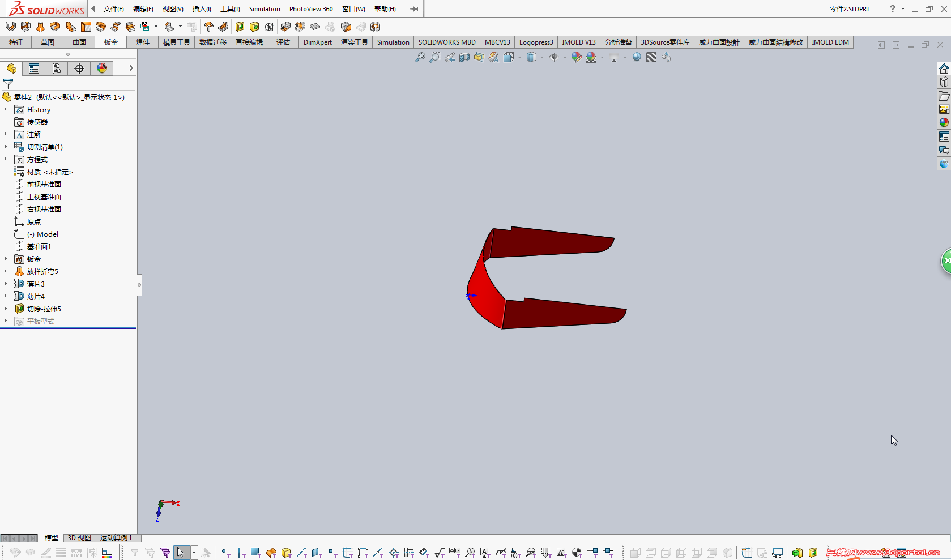Viewport: 951px width, 560px height.
Task: Expand the History tree node
Action: 6,109
